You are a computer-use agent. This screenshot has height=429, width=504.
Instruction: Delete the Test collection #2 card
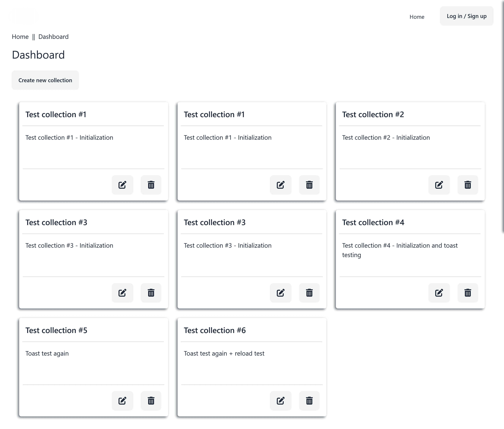[468, 185]
